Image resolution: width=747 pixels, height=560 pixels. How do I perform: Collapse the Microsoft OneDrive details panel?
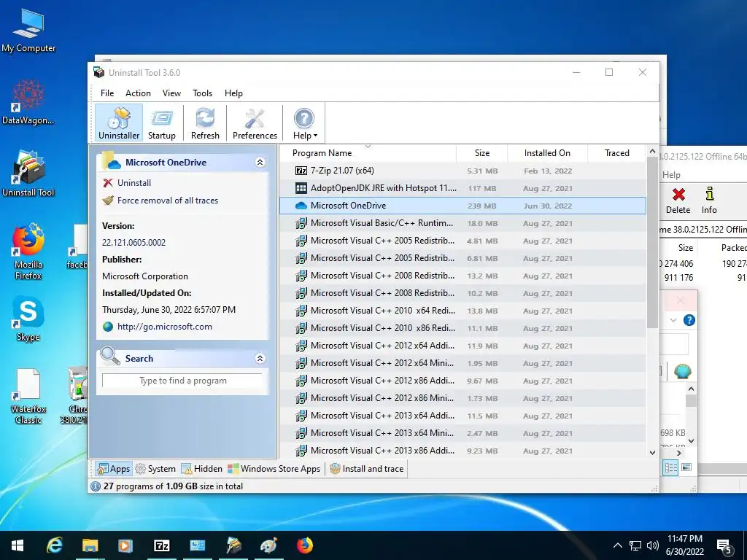pyautogui.click(x=260, y=163)
